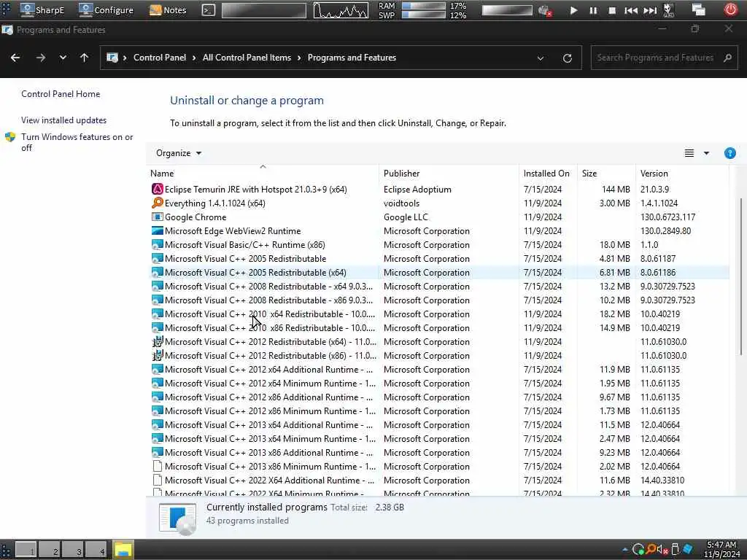Image resolution: width=747 pixels, height=560 pixels.
Task: Click the show desktop windows icon
Action: pos(698,9)
